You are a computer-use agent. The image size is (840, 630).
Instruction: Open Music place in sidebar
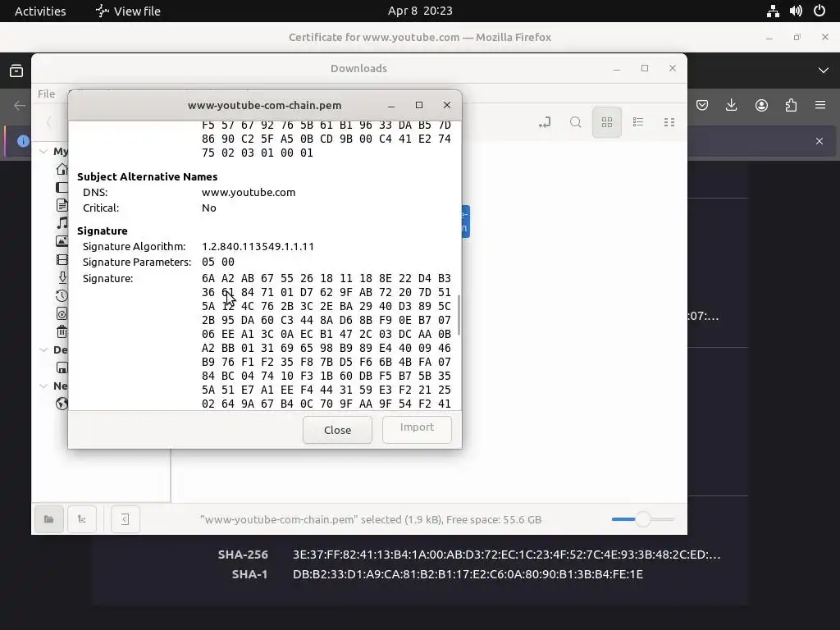62,223
